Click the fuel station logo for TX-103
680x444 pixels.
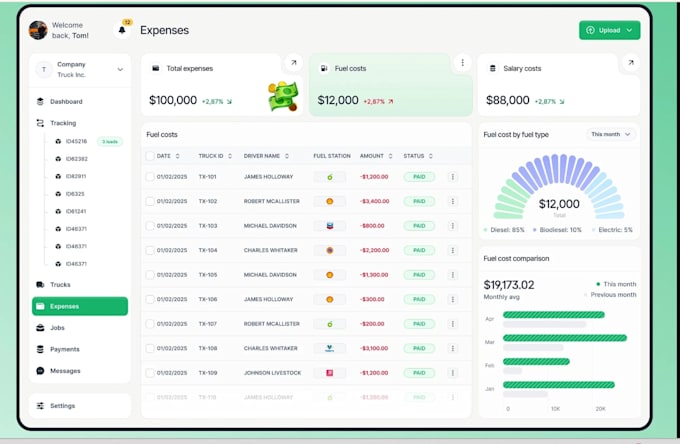pos(330,226)
